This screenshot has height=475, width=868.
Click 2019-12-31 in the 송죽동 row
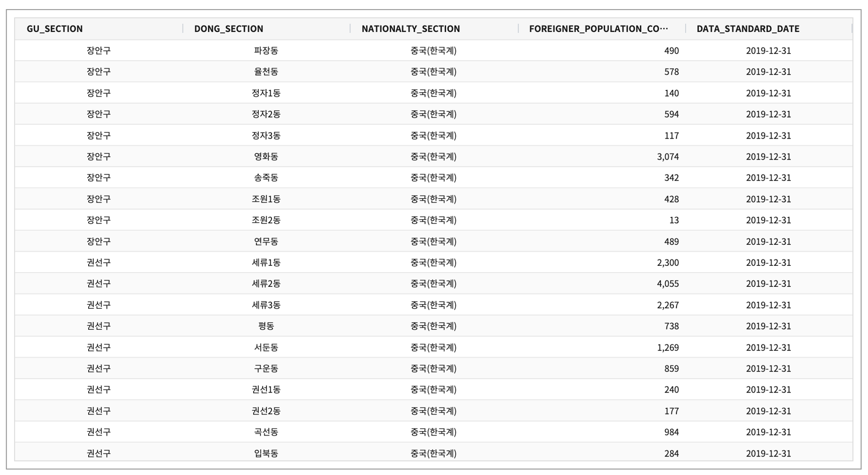click(x=768, y=178)
